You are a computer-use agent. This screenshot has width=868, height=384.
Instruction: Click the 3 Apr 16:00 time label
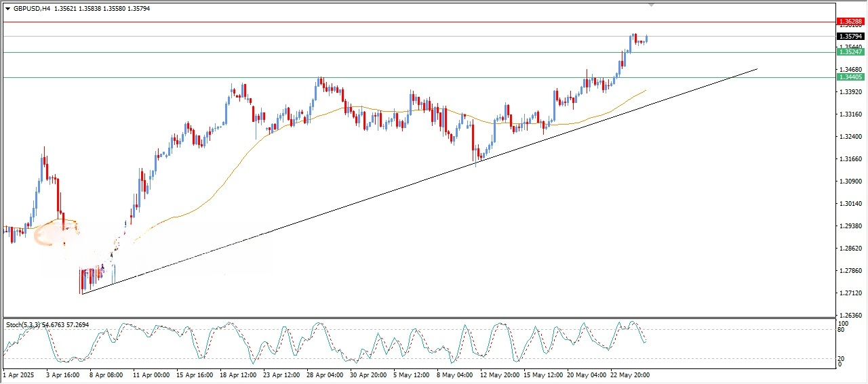pos(62,375)
